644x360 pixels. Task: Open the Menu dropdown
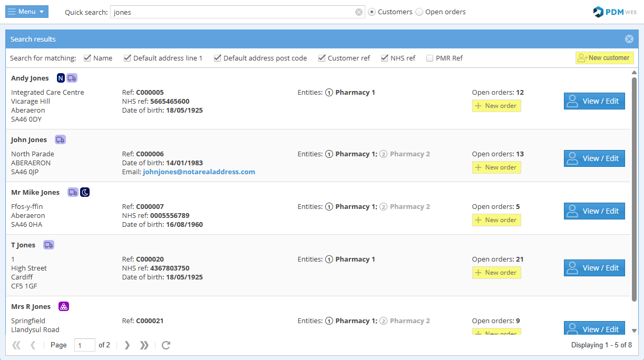pos(27,12)
